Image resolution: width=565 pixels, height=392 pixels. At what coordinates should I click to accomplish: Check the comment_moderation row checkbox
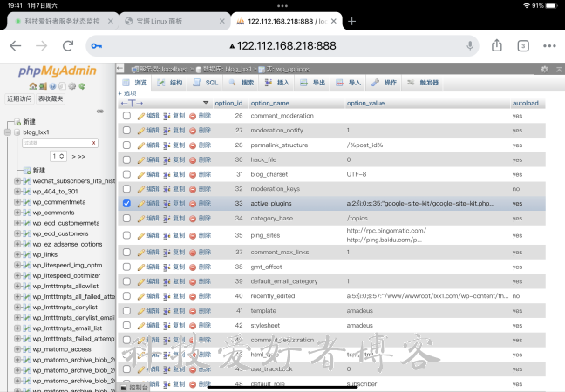(x=126, y=116)
